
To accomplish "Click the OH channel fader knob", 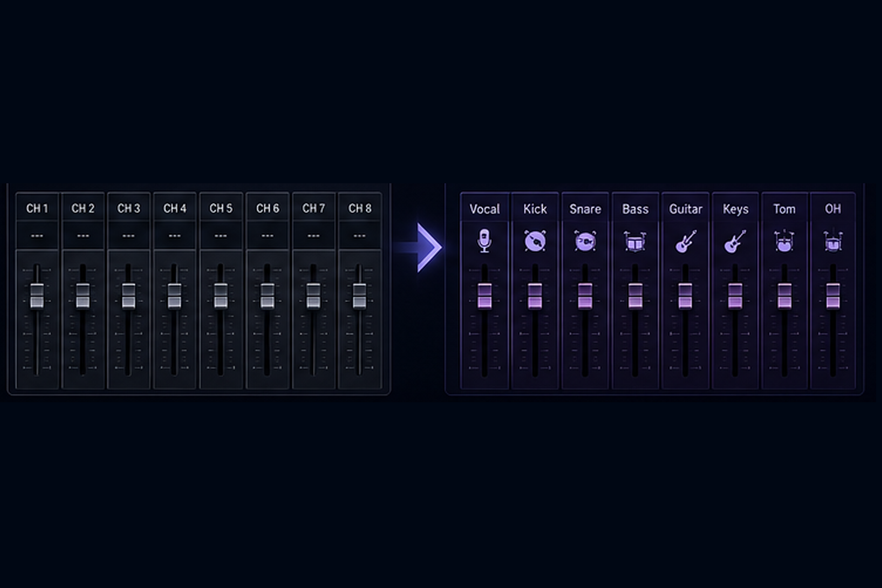I will (833, 296).
